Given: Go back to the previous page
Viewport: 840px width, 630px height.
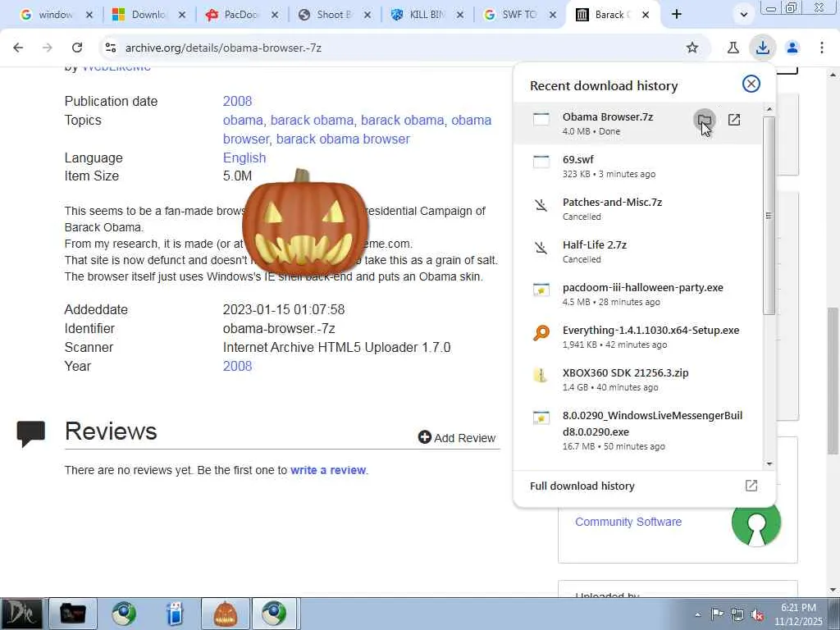Looking at the screenshot, I should pos(18,48).
